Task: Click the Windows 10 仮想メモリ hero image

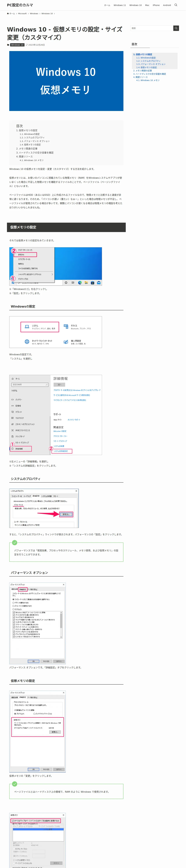Action: tap(66, 81)
